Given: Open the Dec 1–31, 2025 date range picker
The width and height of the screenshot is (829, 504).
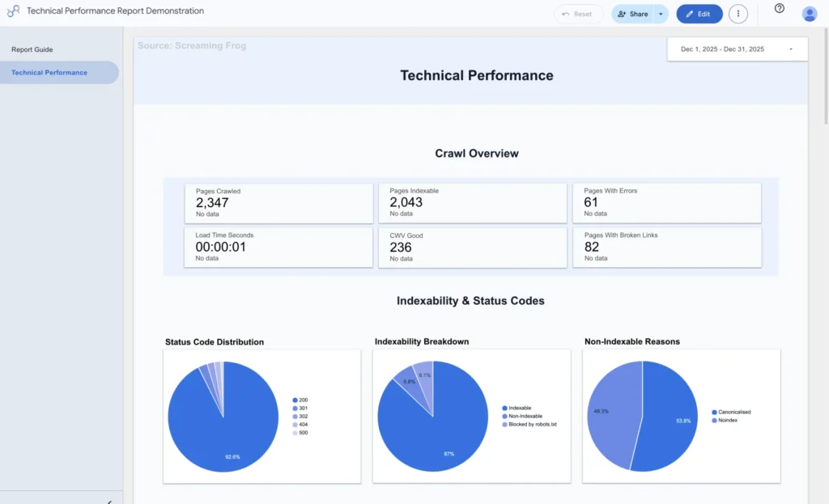Looking at the screenshot, I should tap(737, 49).
